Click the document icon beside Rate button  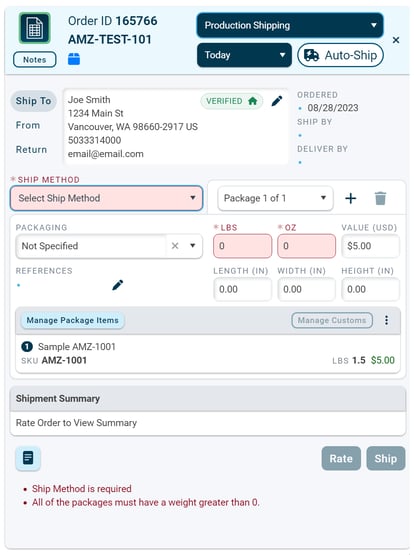pos(28,458)
